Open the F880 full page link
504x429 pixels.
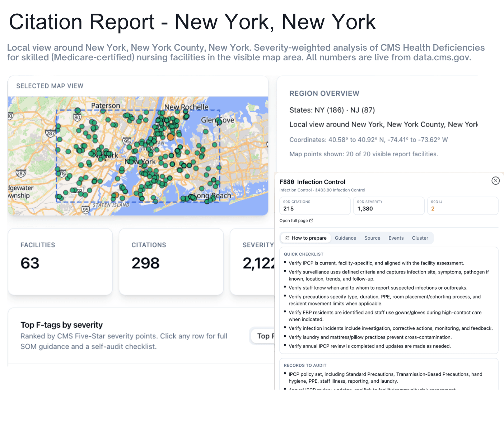tap(296, 221)
